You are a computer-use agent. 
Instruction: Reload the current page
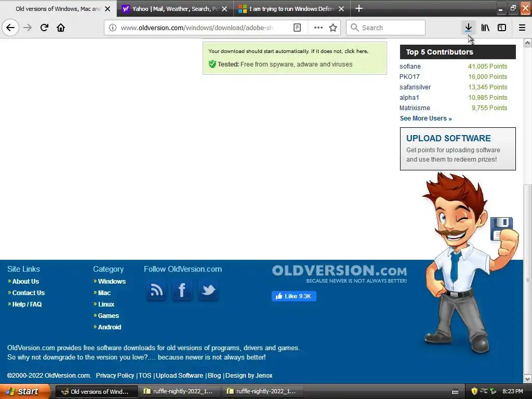click(44, 28)
